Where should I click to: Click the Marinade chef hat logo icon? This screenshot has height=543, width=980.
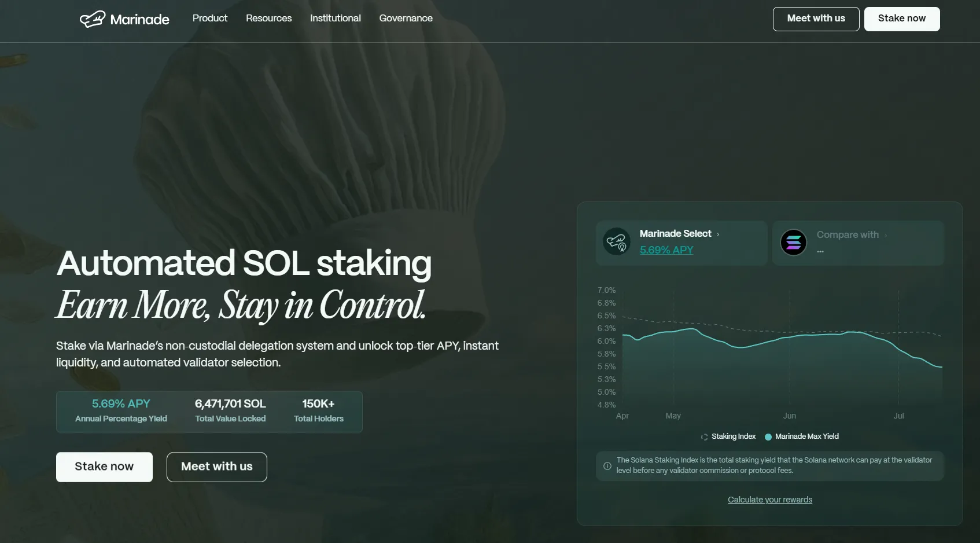[93, 19]
